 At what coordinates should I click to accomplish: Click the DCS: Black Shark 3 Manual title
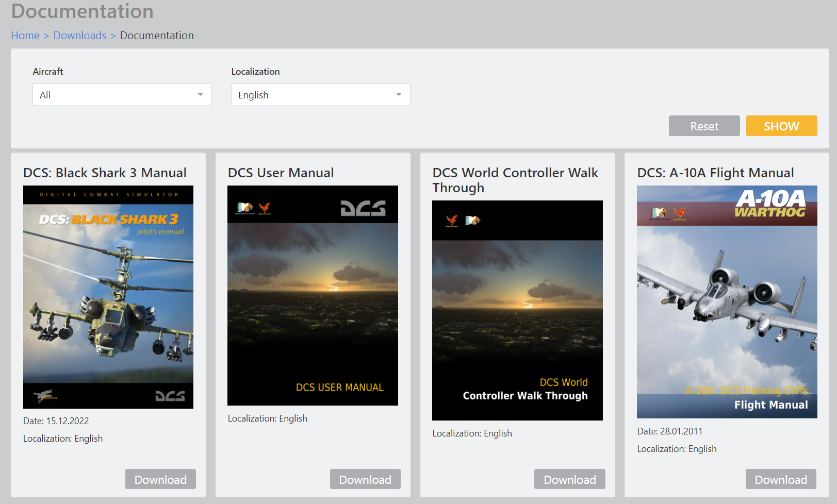[105, 173]
